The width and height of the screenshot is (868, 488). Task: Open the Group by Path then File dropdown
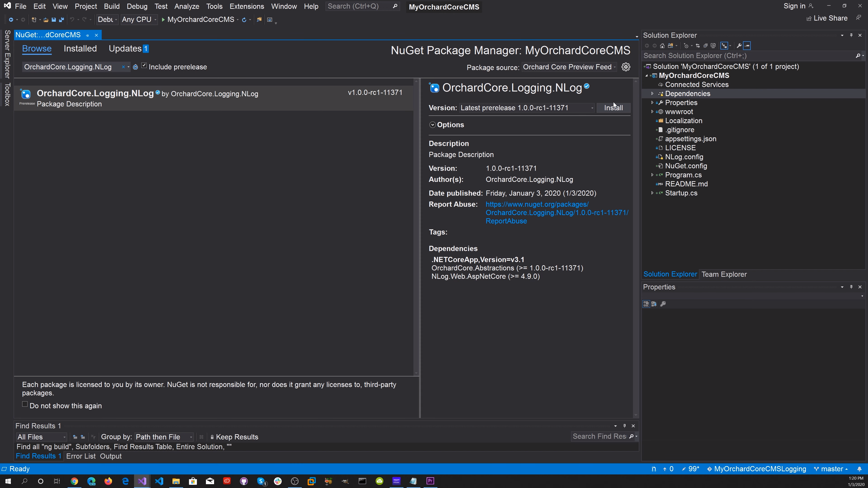point(164,437)
